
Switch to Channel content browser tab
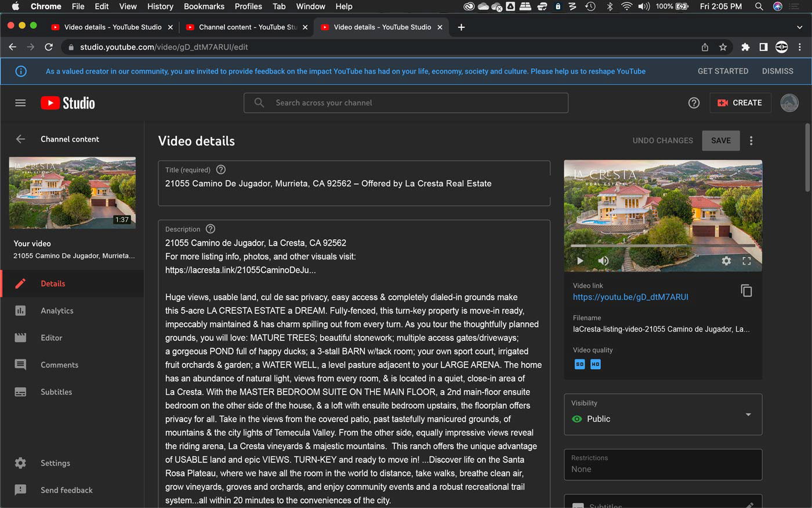click(x=246, y=27)
